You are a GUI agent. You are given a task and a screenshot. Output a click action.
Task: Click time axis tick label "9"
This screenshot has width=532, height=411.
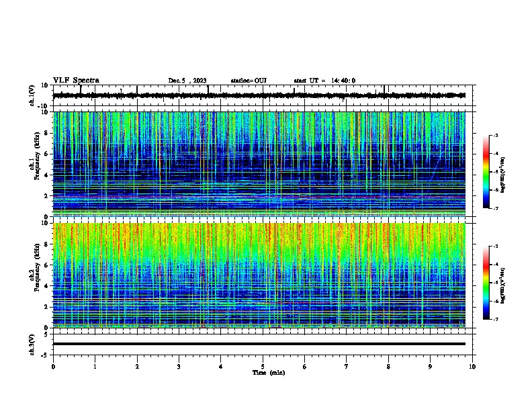[430, 367]
